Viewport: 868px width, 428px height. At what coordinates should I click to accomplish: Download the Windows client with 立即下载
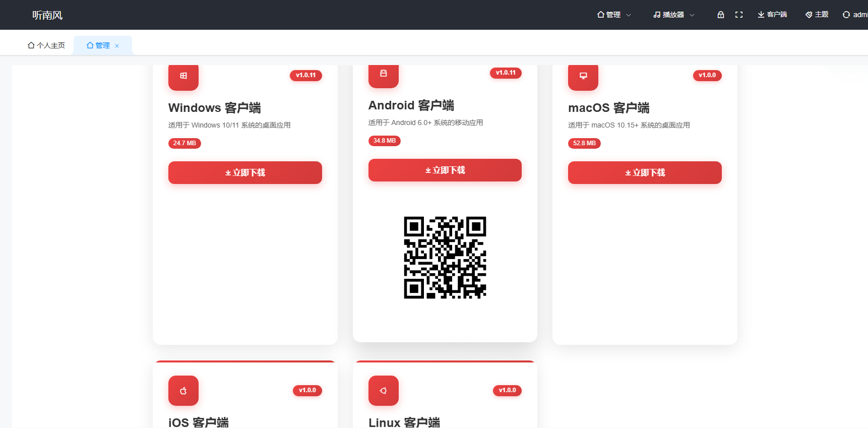245,172
